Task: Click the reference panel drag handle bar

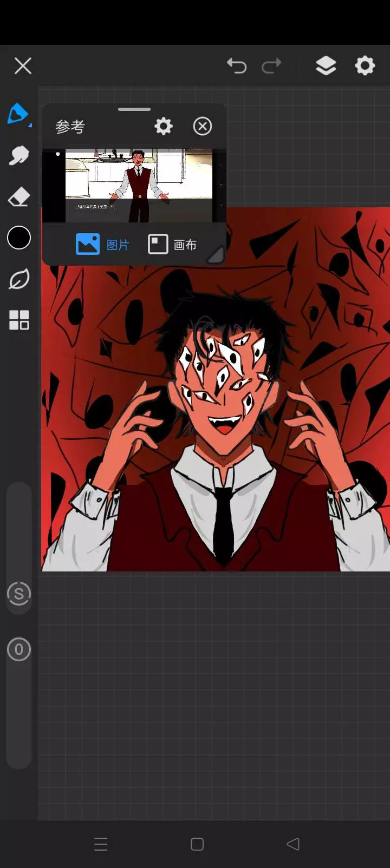Action: click(x=134, y=109)
